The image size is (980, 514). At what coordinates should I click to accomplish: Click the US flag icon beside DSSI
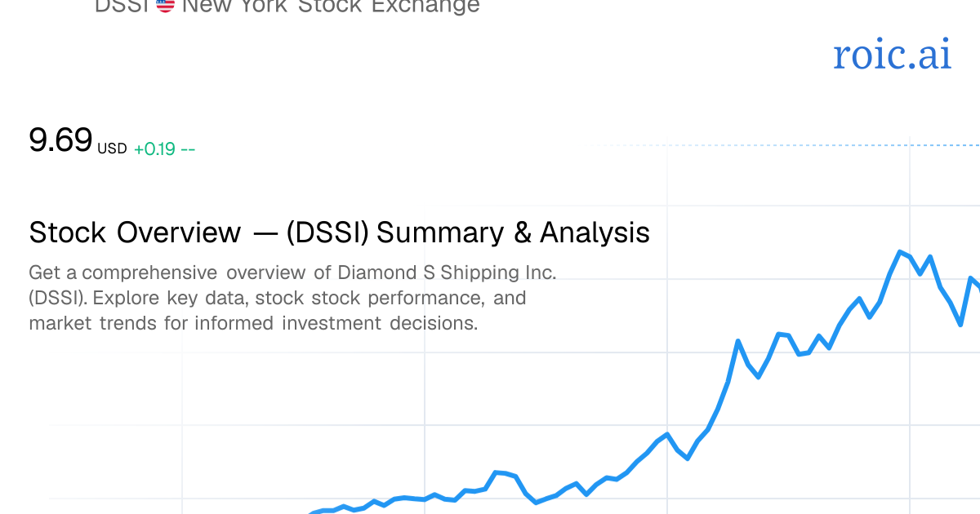tap(165, 6)
